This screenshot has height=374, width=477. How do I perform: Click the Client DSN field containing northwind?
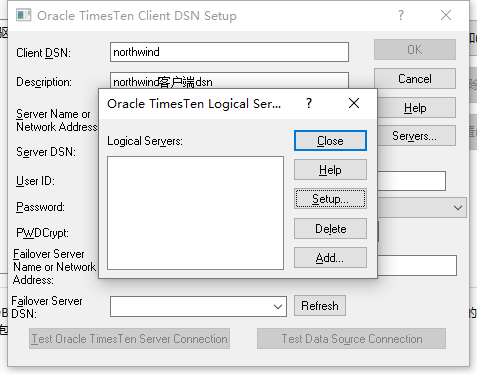[x=229, y=52]
